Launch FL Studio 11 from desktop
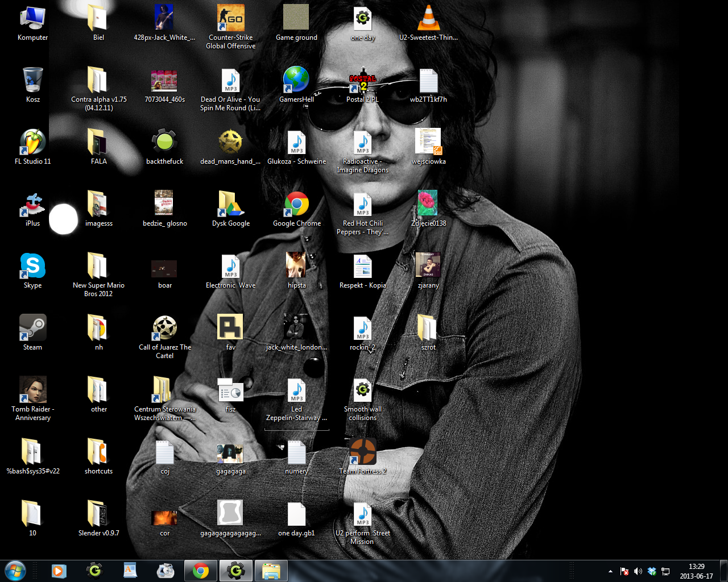 [x=32, y=142]
